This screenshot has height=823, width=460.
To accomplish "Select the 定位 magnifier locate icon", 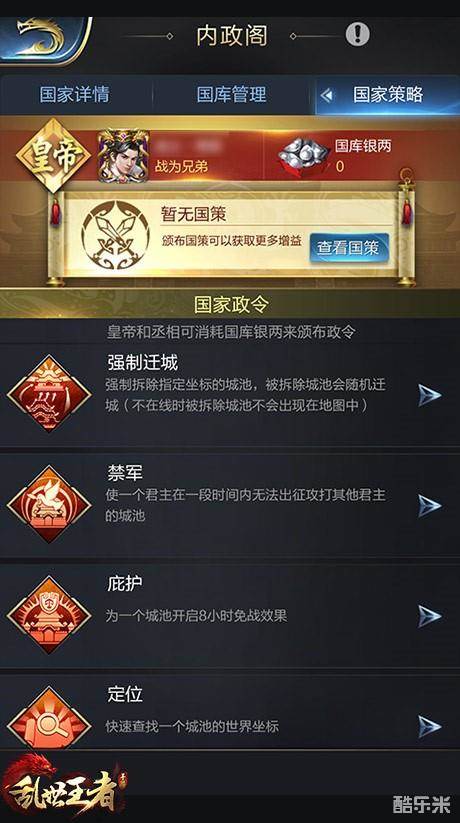I will 49,720.
